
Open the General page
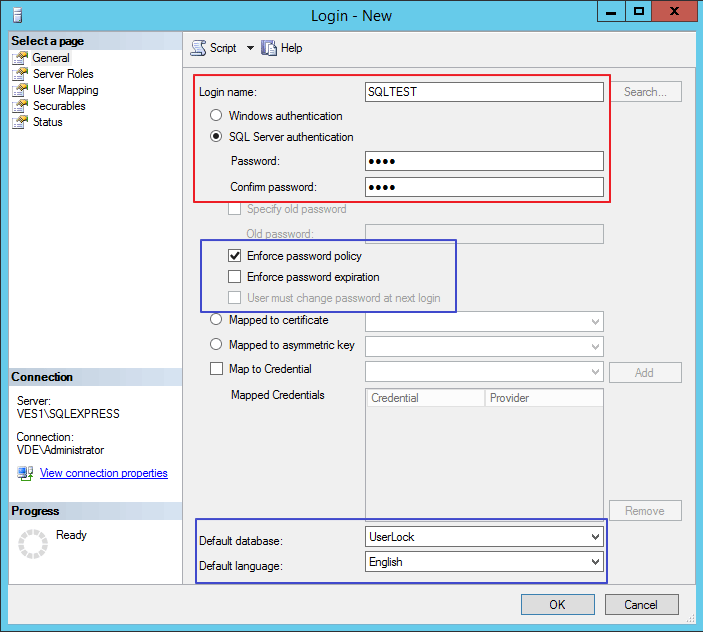tap(51, 58)
